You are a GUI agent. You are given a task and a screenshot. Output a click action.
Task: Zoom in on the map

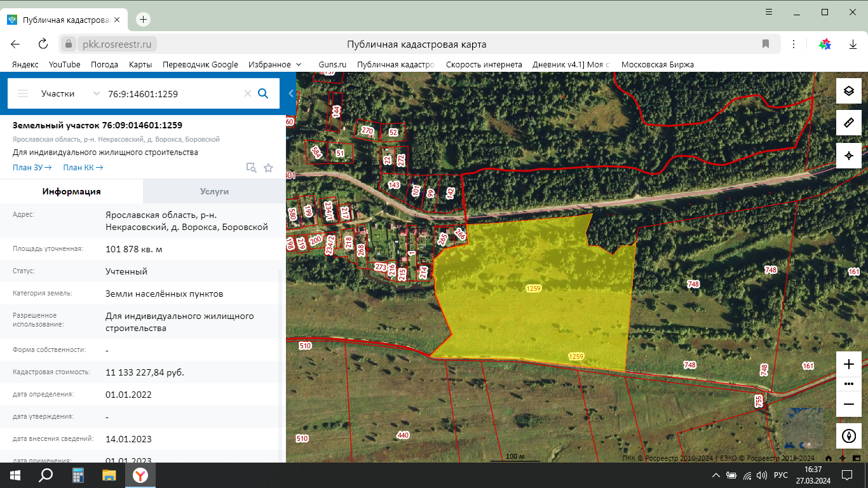848,364
